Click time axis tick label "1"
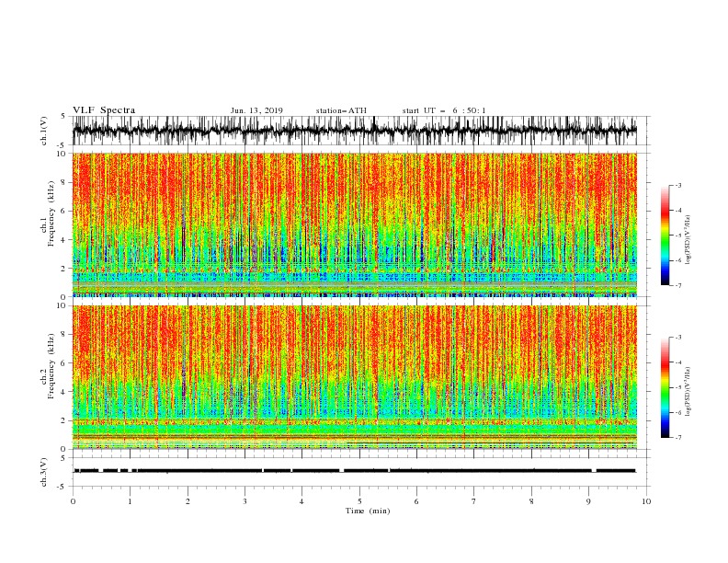Viewport: 728px width, 563px height. point(130,501)
